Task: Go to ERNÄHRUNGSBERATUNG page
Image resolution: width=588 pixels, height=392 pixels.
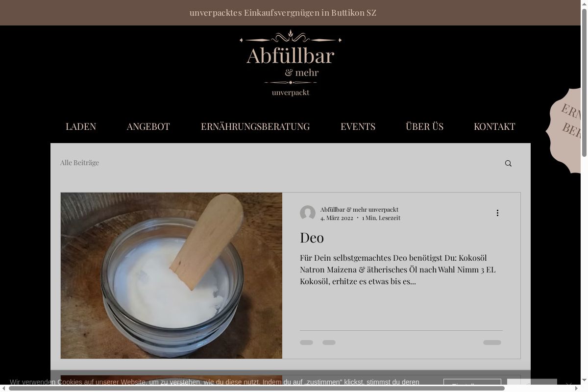Action: pos(255,126)
